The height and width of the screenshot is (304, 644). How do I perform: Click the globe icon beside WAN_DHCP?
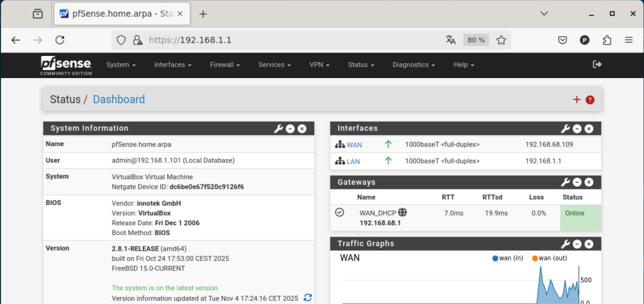tap(403, 212)
